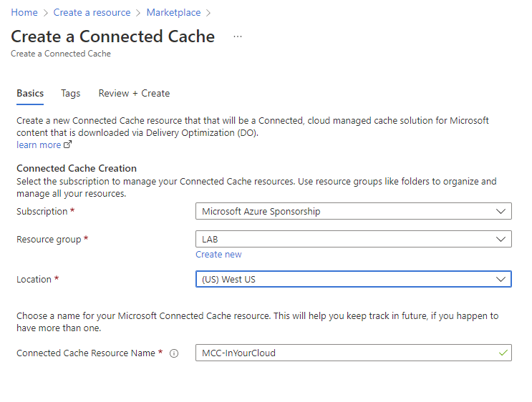Expand the (US) West US location selector
The image size is (532, 402).
[x=344, y=280]
